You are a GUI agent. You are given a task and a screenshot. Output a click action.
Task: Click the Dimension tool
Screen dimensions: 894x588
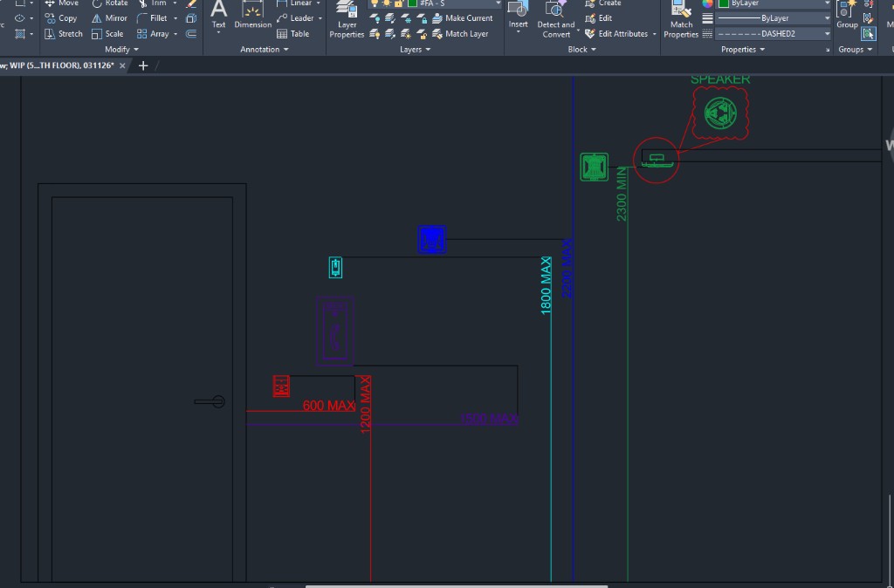coord(253,15)
